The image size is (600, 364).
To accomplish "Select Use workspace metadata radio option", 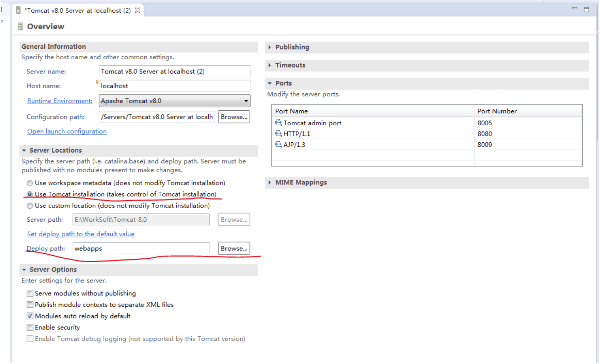I will coord(30,183).
